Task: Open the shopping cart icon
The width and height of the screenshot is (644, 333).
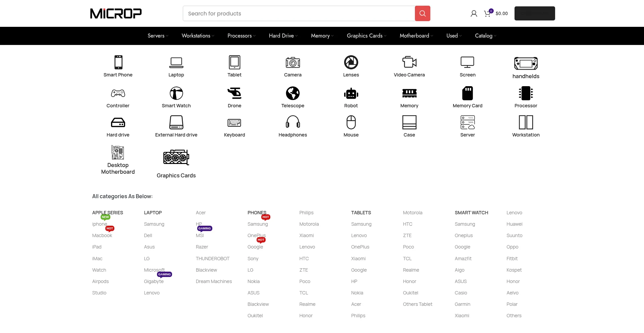Action: (487, 13)
